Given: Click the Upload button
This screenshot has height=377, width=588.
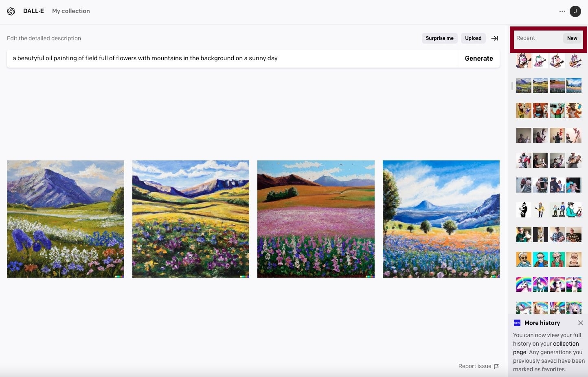Looking at the screenshot, I should click(473, 38).
